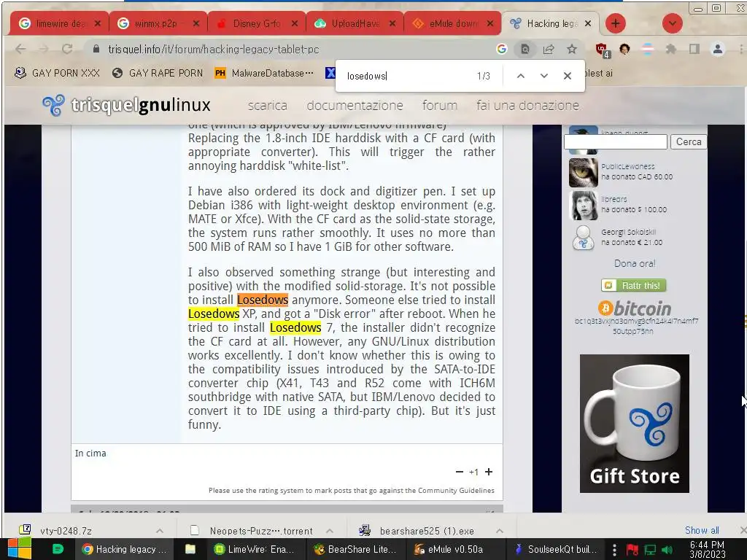Open the Windows Start button
The image size is (747, 560).
[x=20, y=549]
